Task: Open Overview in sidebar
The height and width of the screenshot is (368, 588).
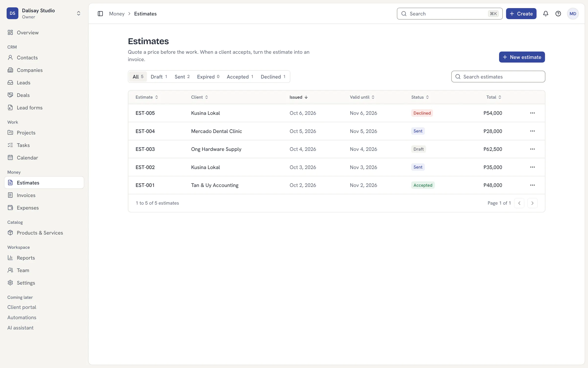Action: coord(44,33)
